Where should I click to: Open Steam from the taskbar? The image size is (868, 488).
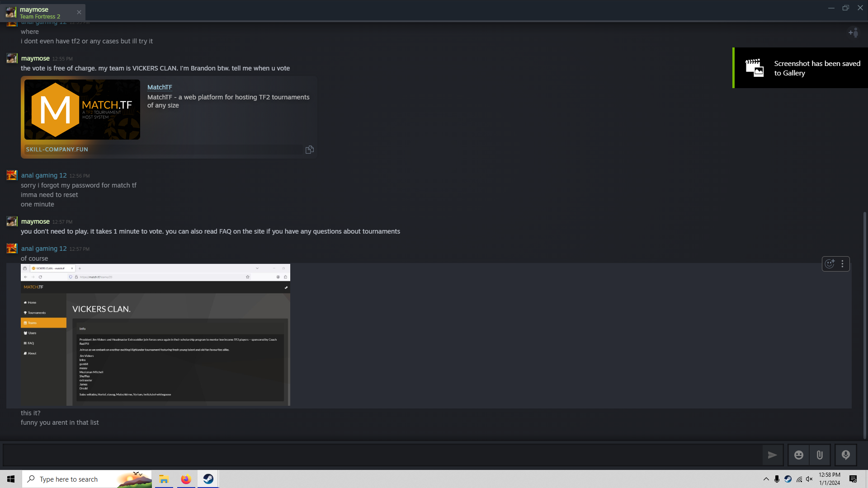(x=208, y=479)
